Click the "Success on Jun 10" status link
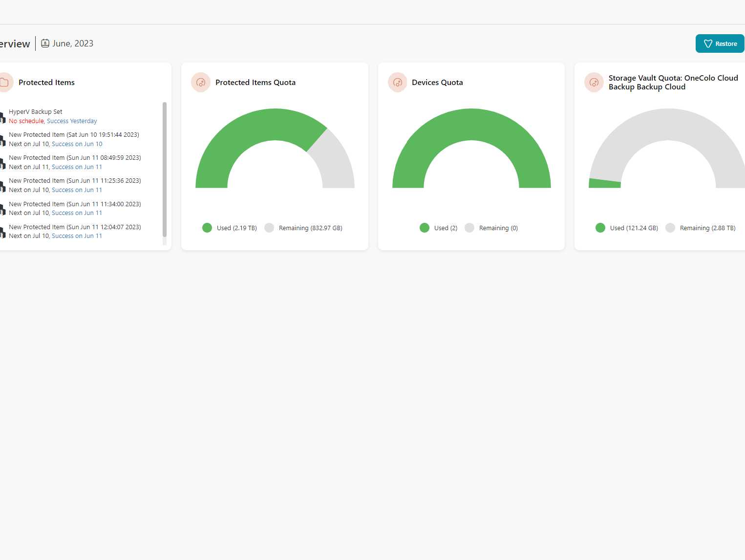This screenshot has width=745, height=560. [x=77, y=144]
